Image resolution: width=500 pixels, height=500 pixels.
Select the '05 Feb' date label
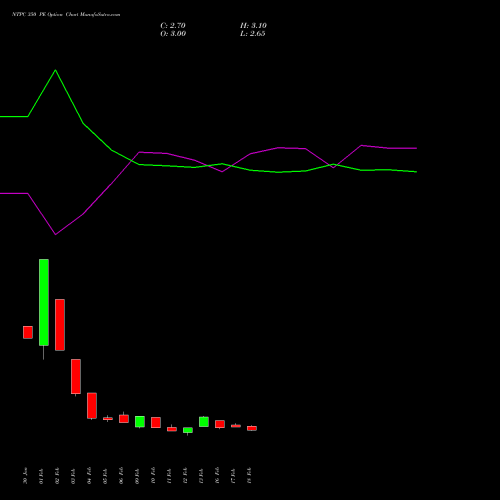(x=105, y=475)
